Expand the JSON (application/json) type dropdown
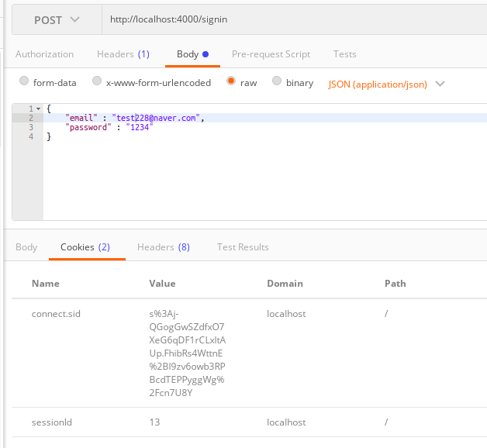This screenshot has width=487, height=448. [386, 84]
